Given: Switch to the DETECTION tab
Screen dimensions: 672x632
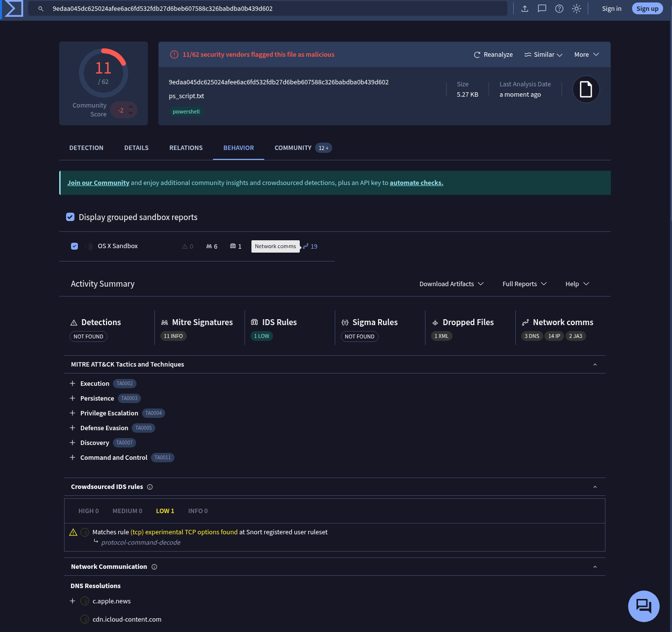Looking at the screenshot, I should pos(86,148).
